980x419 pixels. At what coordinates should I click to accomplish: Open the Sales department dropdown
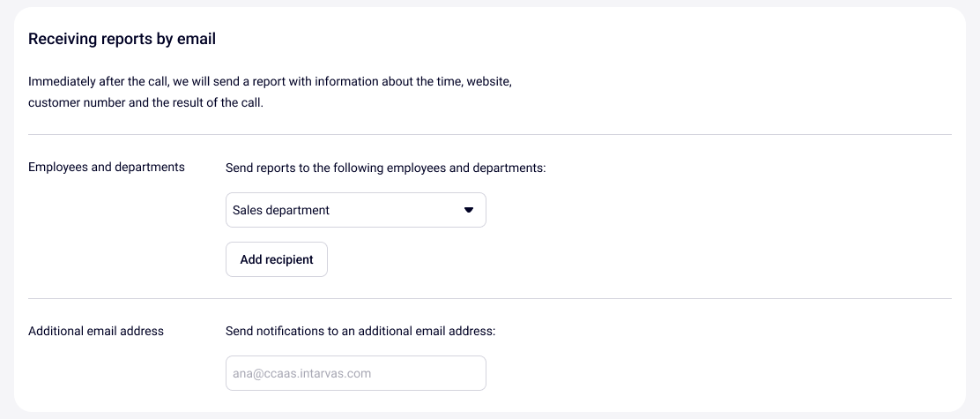point(355,210)
